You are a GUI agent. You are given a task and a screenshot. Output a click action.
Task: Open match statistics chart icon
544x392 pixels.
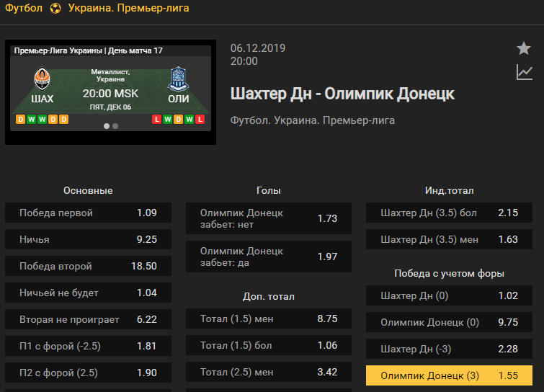click(x=525, y=72)
